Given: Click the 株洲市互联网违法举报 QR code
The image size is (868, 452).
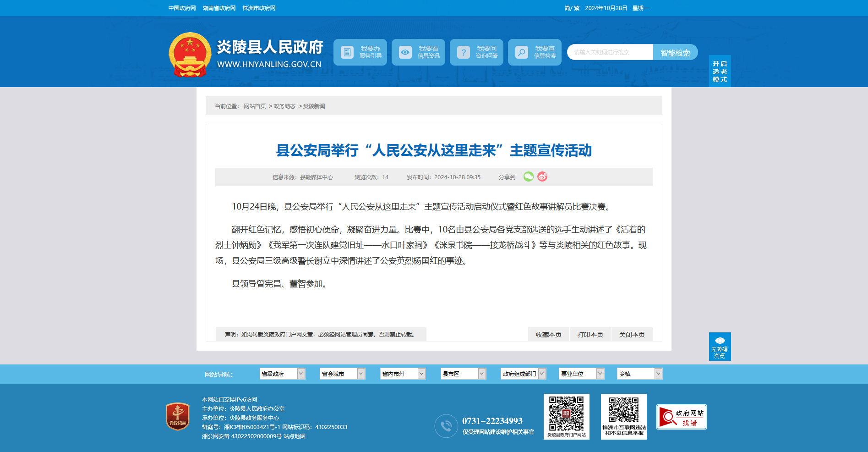Looking at the screenshot, I should 624,416.
